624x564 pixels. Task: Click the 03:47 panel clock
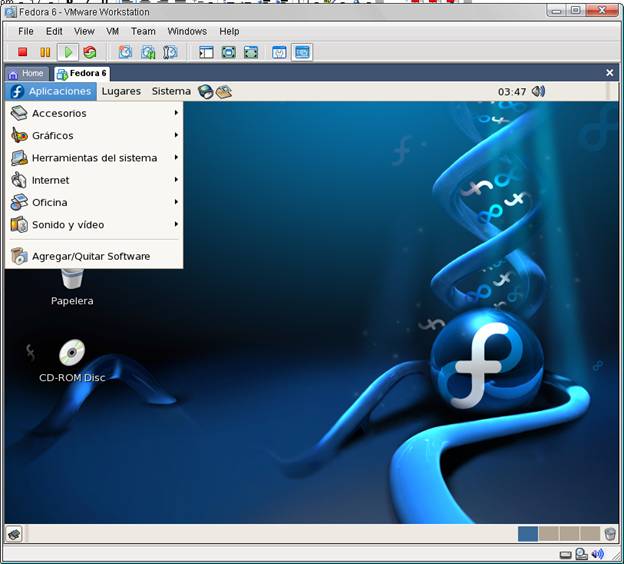(512, 92)
